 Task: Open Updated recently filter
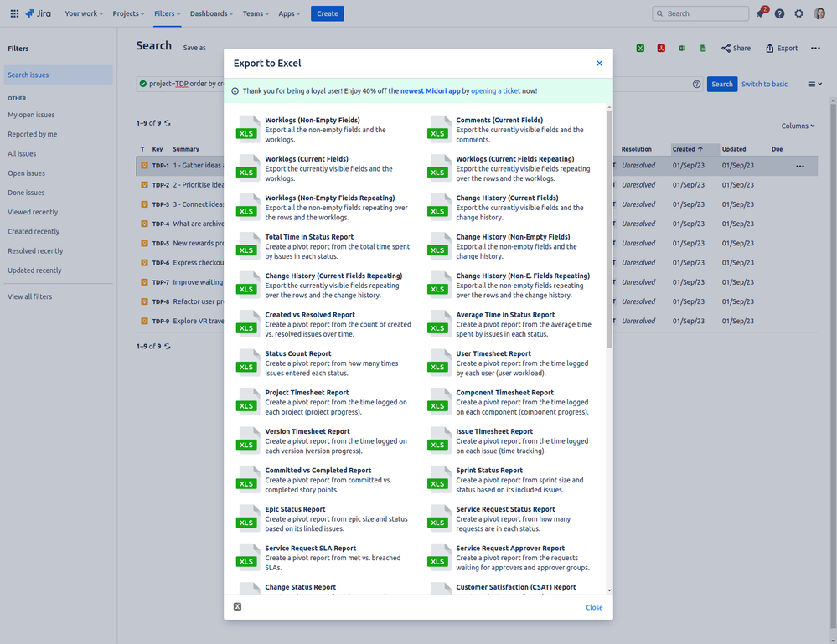34,270
